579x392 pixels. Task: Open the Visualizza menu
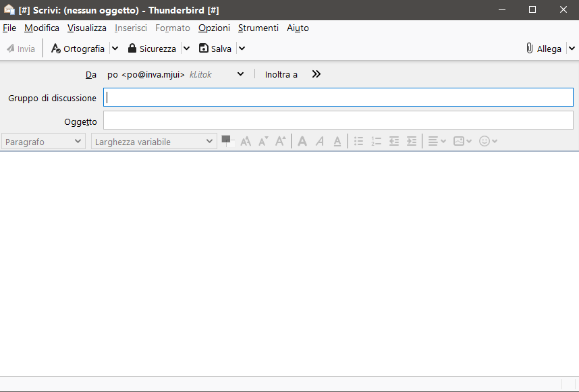87,28
